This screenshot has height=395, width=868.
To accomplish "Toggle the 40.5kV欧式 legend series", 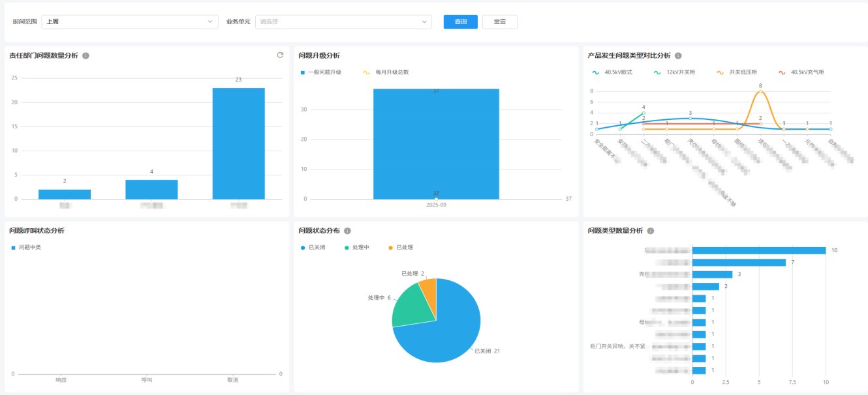I will 612,72.
